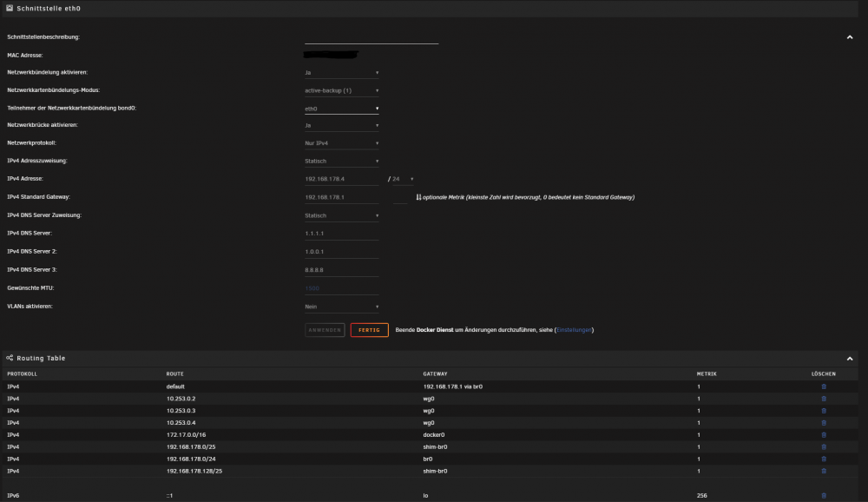Click the IPv4 Standard Gateway field

coord(341,197)
